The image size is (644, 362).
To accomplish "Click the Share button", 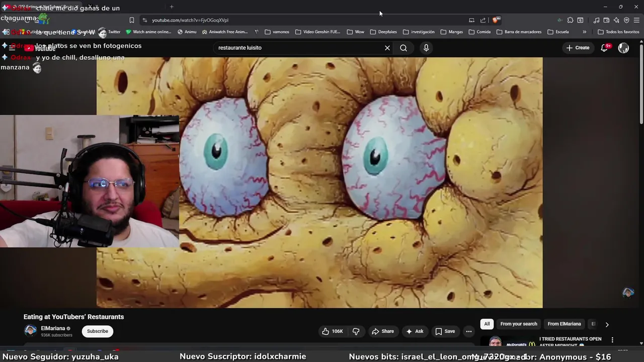I will (383, 331).
